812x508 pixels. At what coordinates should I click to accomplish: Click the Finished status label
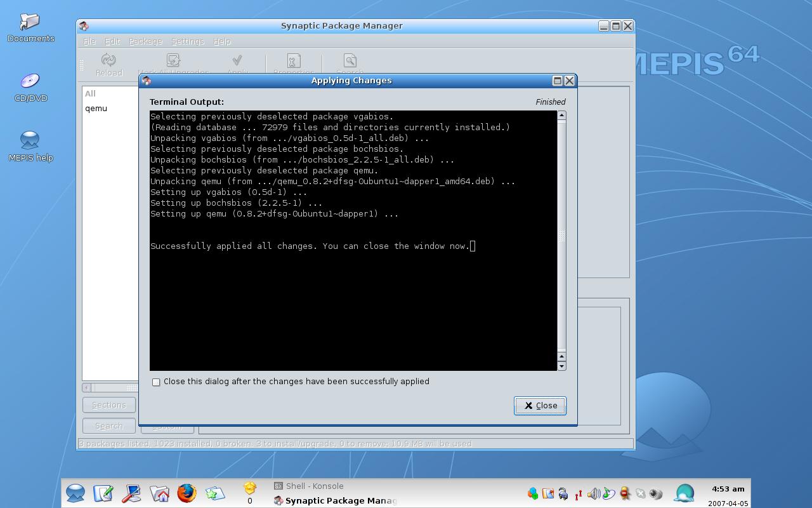click(x=550, y=102)
